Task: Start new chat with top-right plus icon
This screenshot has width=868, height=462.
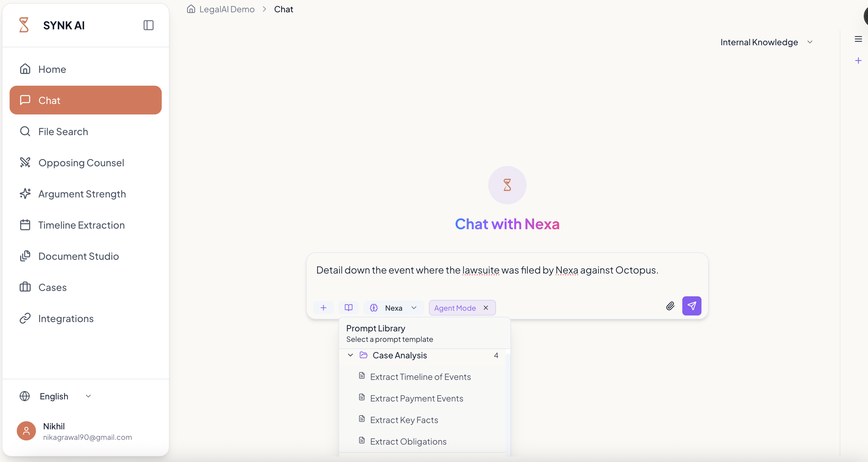Action: [858, 61]
